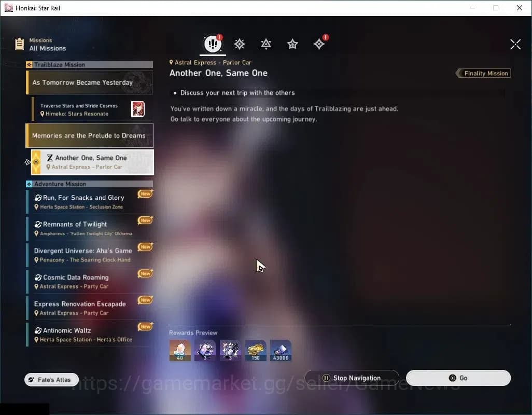Click New badge on Antinomic Waltz
Screen dimensions: 532x415
[x=146, y=326]
